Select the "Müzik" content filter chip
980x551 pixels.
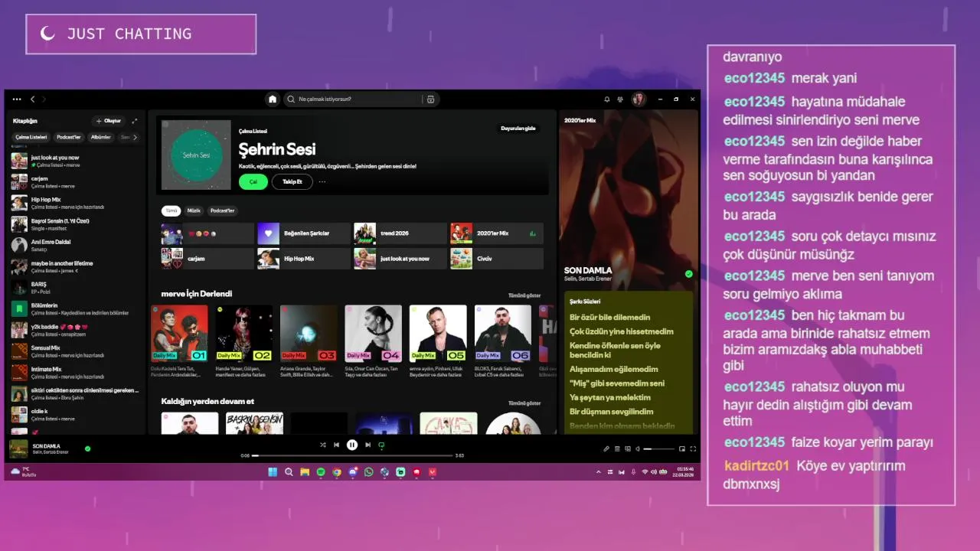194,210
